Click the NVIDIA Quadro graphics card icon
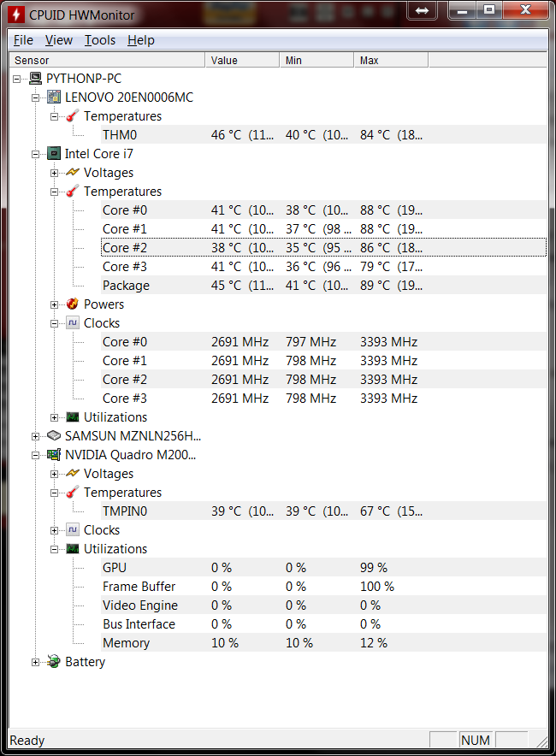 pos(54,455)
